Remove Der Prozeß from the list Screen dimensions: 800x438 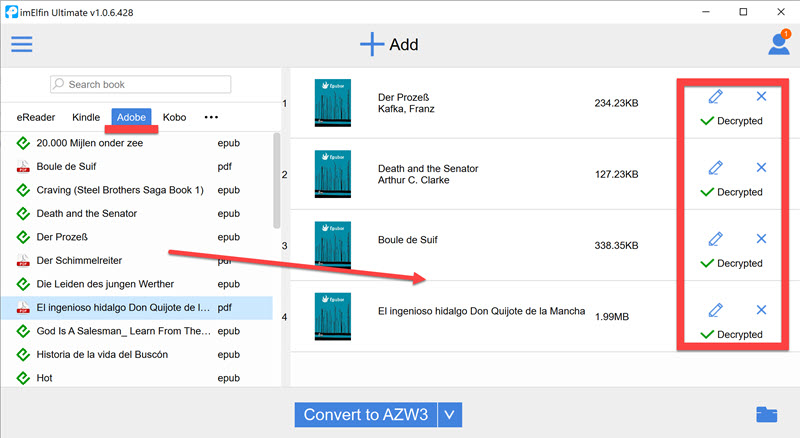click(x=761, y=96)
